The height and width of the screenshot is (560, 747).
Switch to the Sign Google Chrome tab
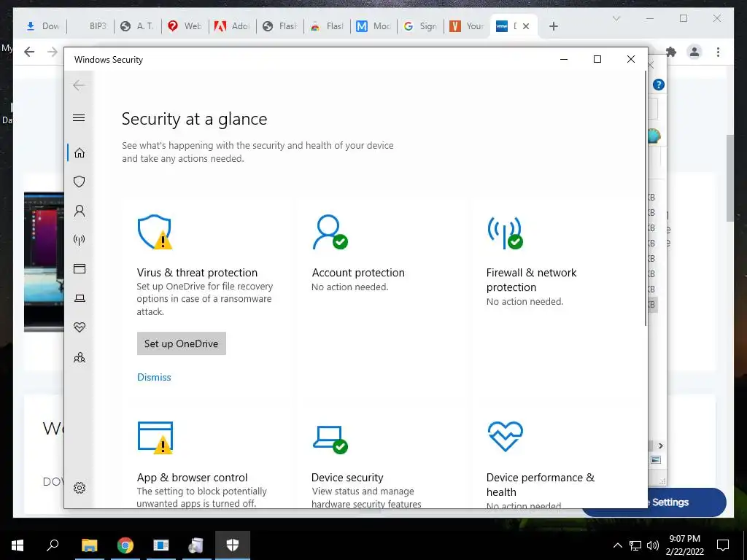tap(420, 26)
